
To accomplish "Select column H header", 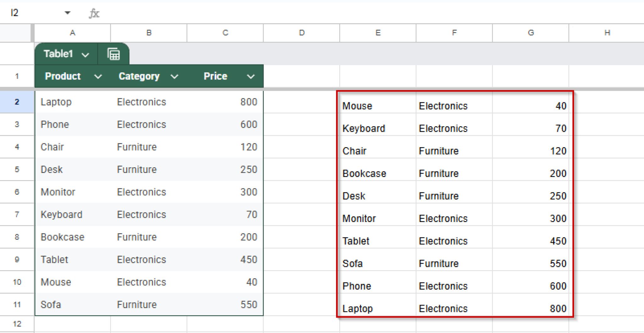I will (x=607, y=33).
